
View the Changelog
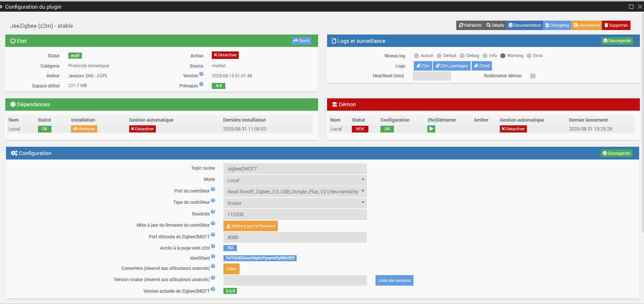[x=557, y=25]
